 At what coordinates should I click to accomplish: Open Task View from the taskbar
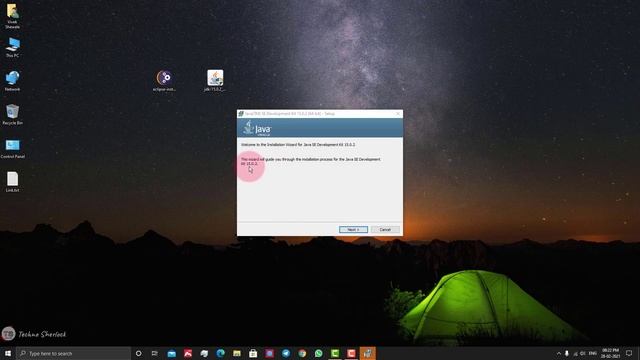click(x=155, y=353)
